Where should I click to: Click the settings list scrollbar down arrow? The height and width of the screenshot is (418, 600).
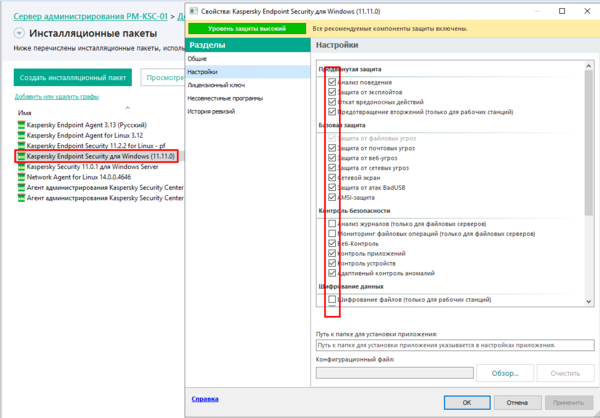[589, 301]
